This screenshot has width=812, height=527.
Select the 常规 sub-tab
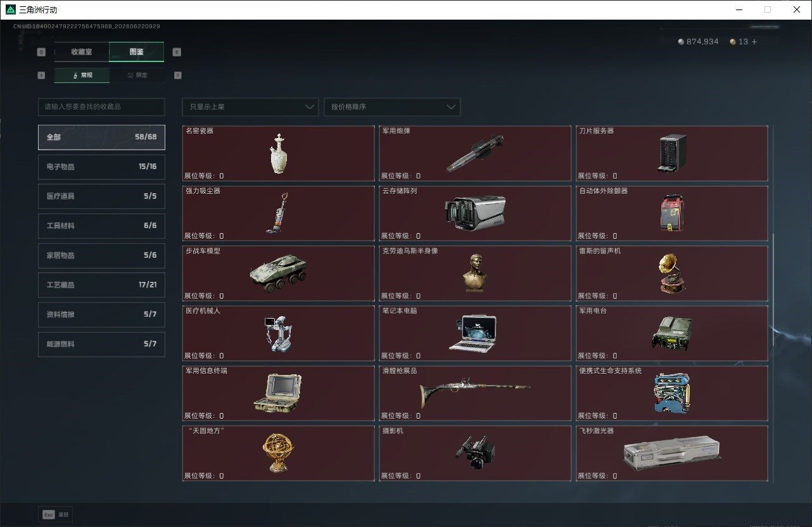click(82, 75)
